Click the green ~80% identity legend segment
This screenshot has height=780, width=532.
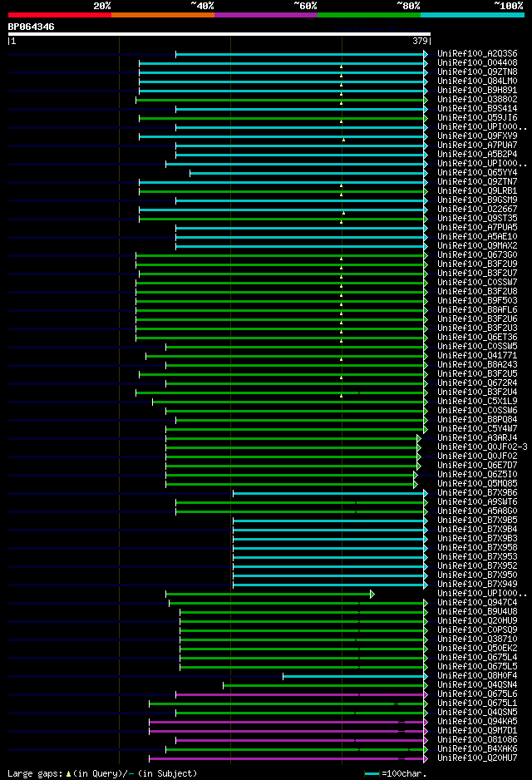pyautogui.click(x=369, y=15)
